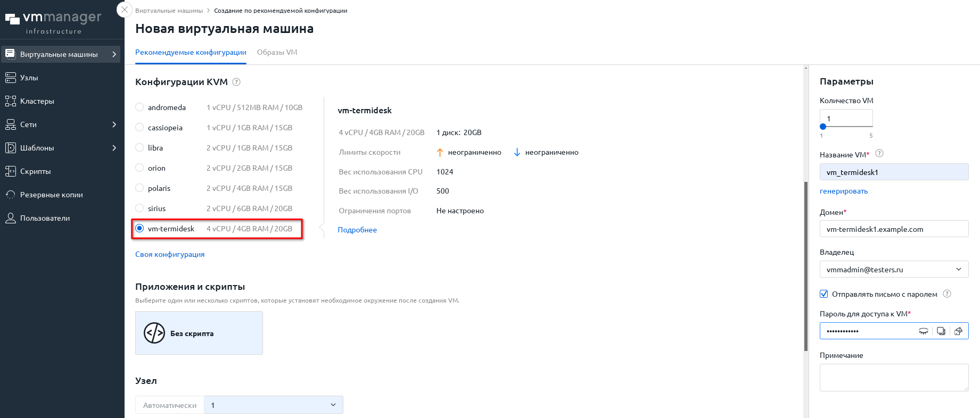Click the generate password dice icon

958,331
